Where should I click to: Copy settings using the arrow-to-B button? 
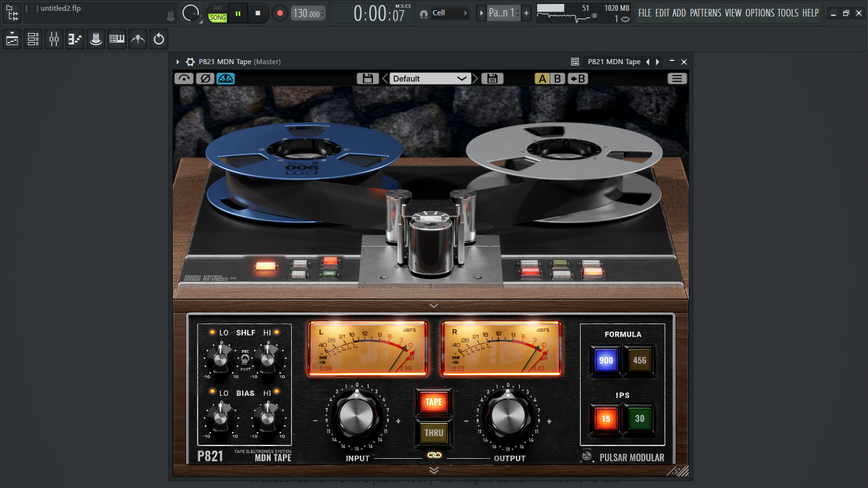[578, 79]
